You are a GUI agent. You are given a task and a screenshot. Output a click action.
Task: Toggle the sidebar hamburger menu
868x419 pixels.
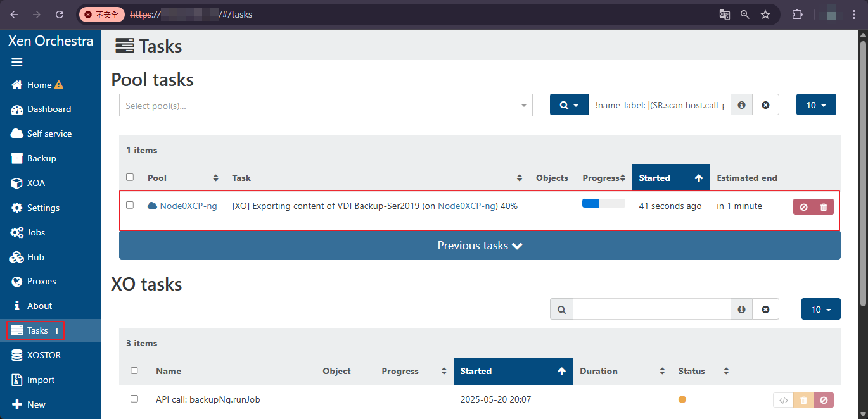17,62
